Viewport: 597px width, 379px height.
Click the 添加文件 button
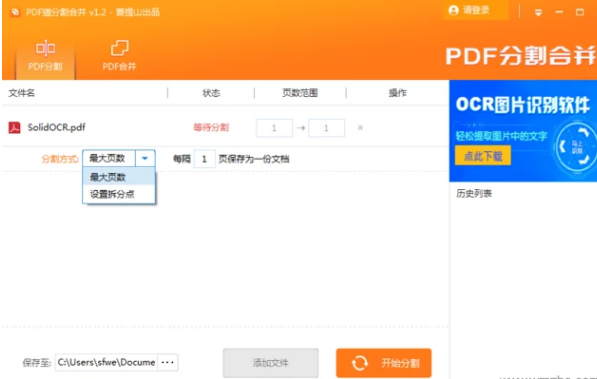coord(271,363)
